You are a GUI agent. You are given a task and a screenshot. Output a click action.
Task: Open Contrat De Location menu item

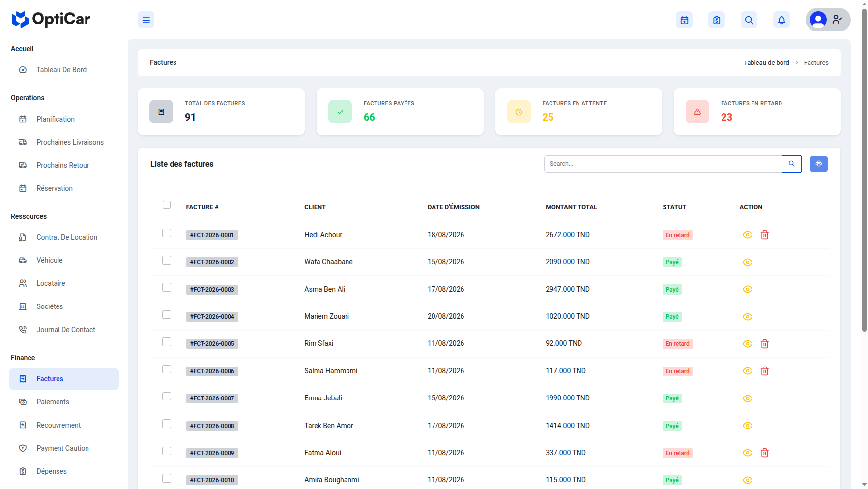coord(64,237)
